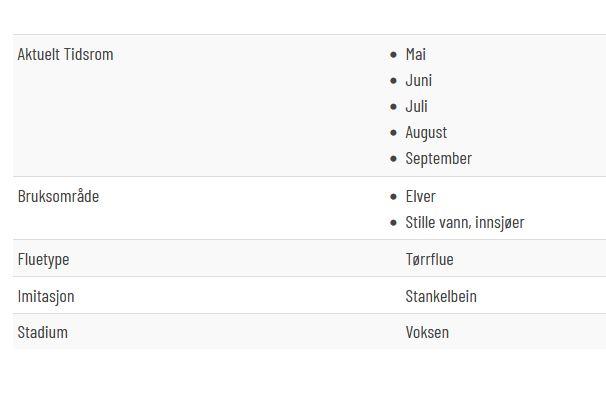Select the Juli list entry
This screenshot has width=606, height=398.
tap(416, 106)
